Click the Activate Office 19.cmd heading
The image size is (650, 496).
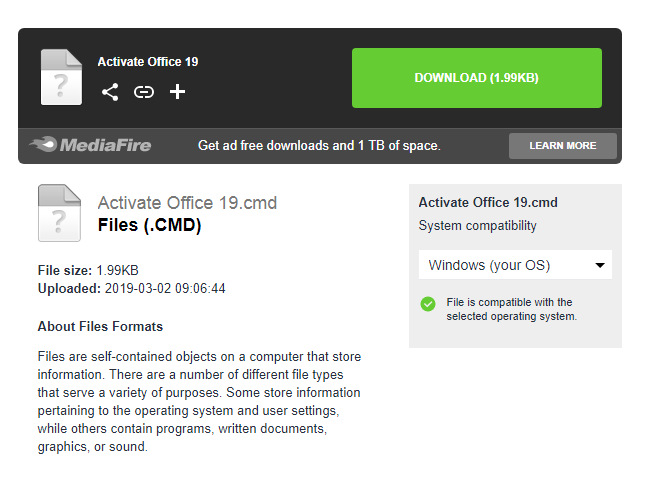pyautogui.click(x=187, y=203)
